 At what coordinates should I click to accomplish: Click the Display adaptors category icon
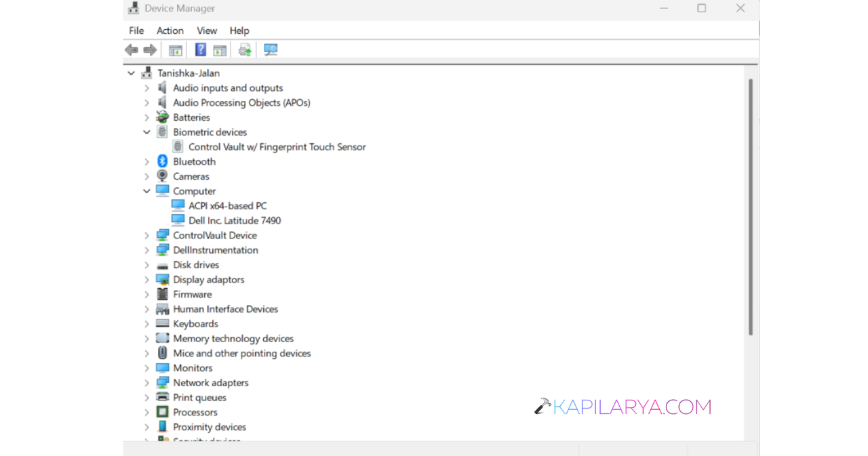tap(162, 279)
